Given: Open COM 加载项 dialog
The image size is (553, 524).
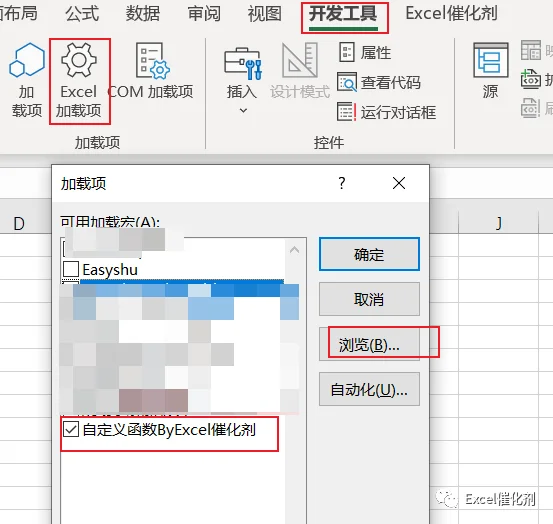Looking at the screenshot, I should tap(151, 71).
